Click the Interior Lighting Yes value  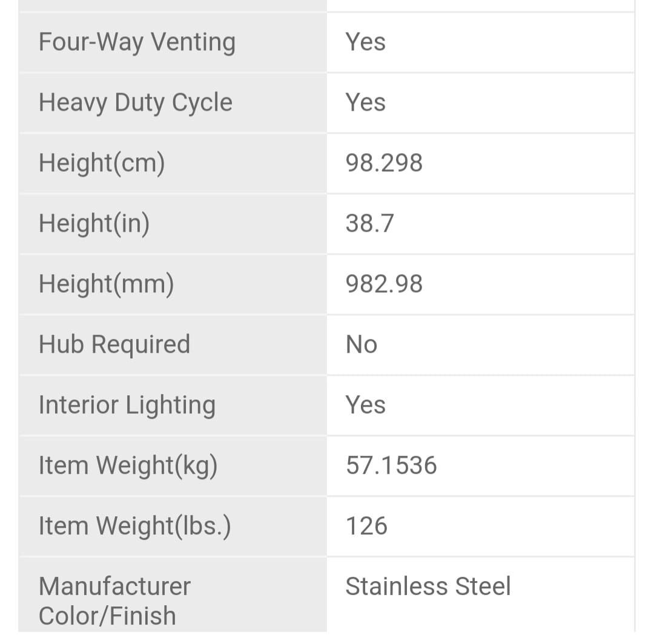click(365, 406)
